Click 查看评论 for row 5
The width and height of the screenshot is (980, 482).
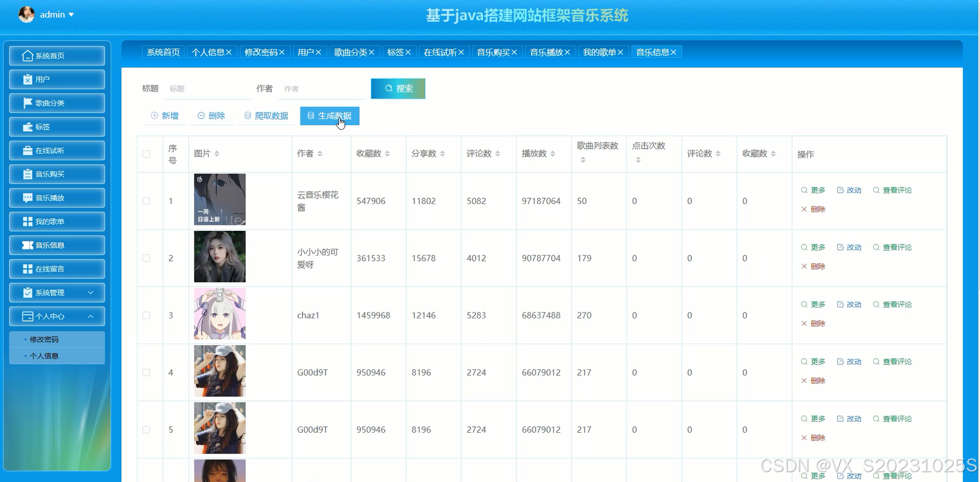pyautogui.click(x=892, y=419)
